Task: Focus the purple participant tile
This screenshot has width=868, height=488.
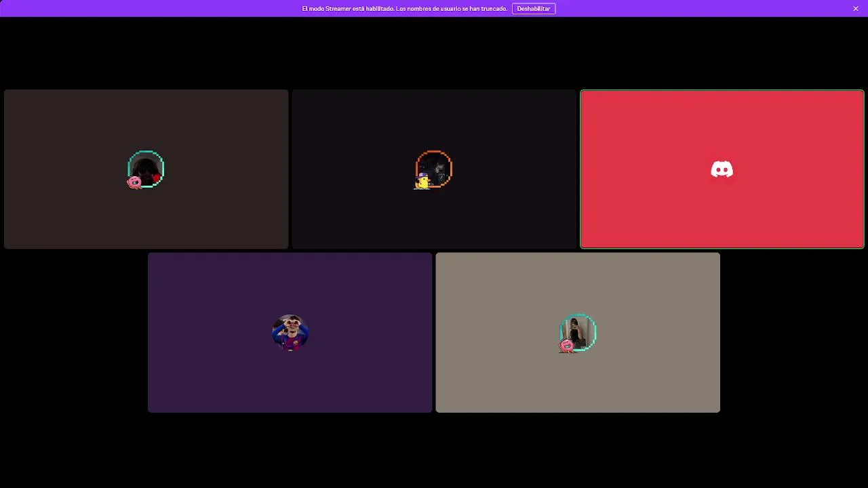Action: (290, 333)
